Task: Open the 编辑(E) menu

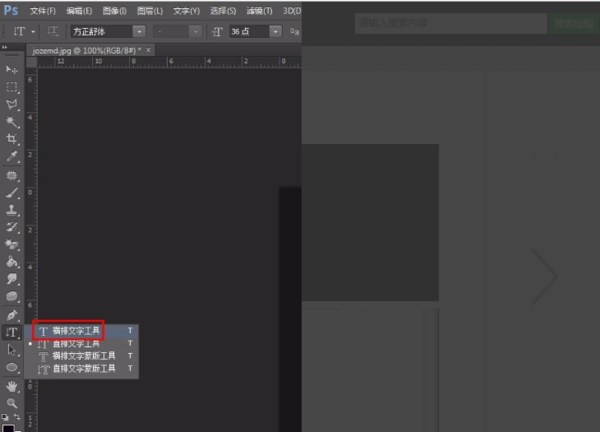Action: click(79, 11)
